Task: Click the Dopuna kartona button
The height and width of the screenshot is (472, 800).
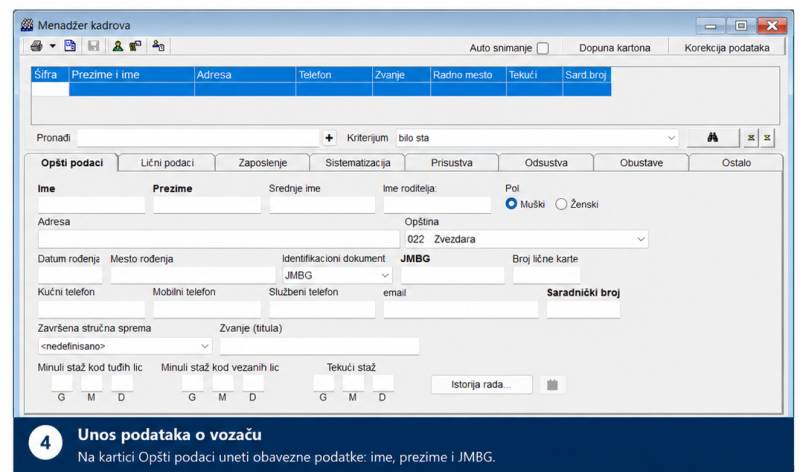Action: 614,48
